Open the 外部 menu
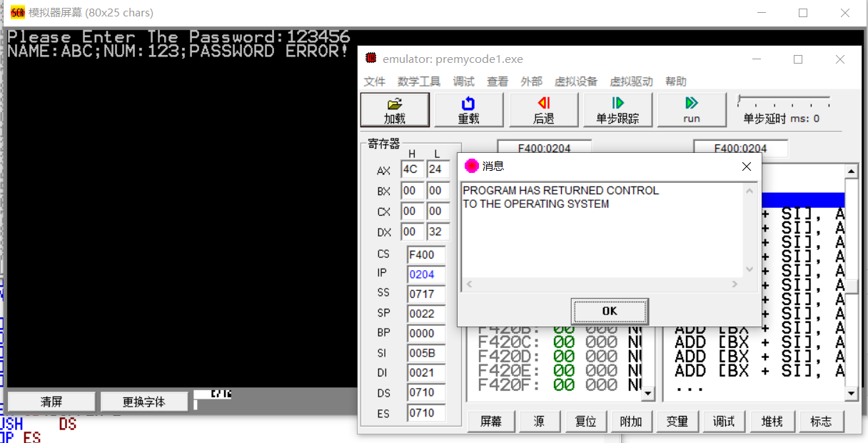The height and width of the screenshot is (443, 868). point(532,81)
